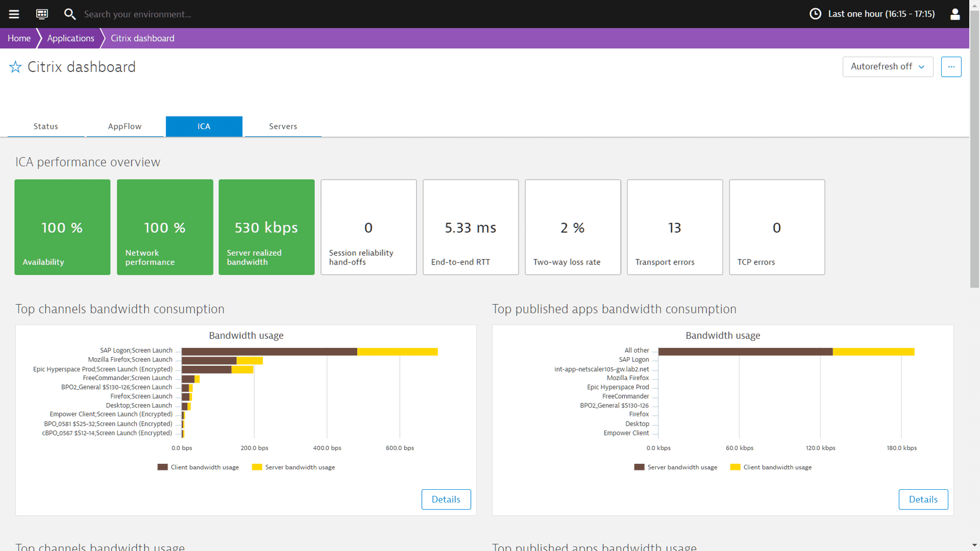Click the search environment input field
Viewport: 980px width, 551px height.
(137, 13)
